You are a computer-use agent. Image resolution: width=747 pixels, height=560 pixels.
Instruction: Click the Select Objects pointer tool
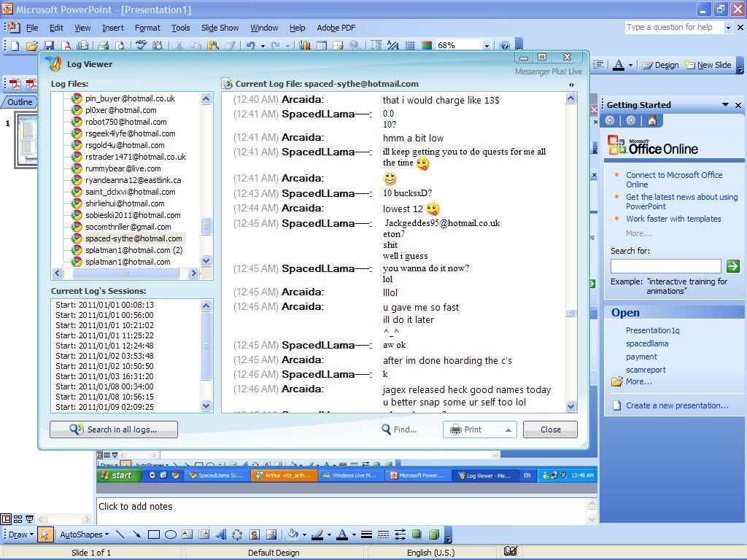click(x=44, y=534)
